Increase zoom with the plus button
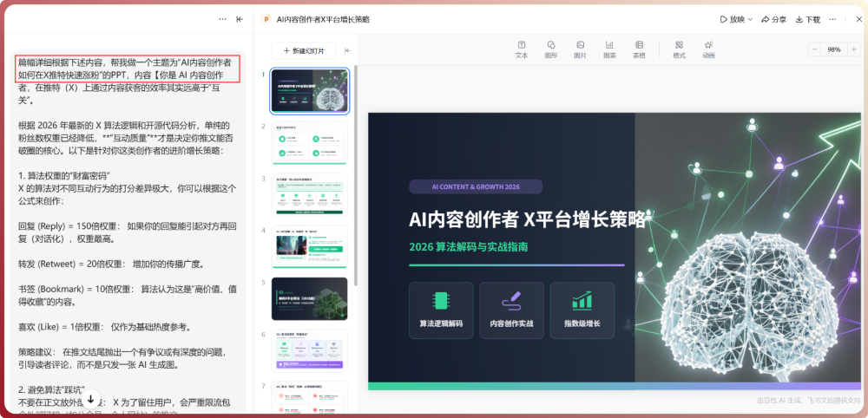The image size is (868, 418). (x=853, y=49)
